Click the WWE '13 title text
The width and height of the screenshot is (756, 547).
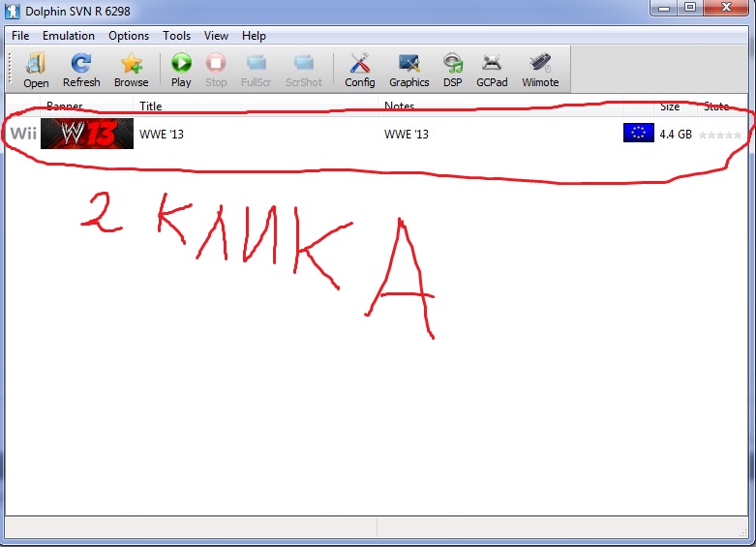tap(162, 135)
